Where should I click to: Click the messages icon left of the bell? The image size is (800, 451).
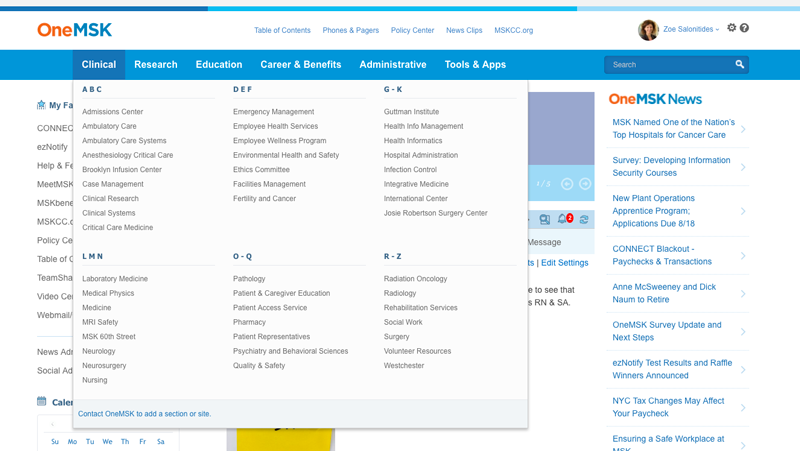pos(545,219)
